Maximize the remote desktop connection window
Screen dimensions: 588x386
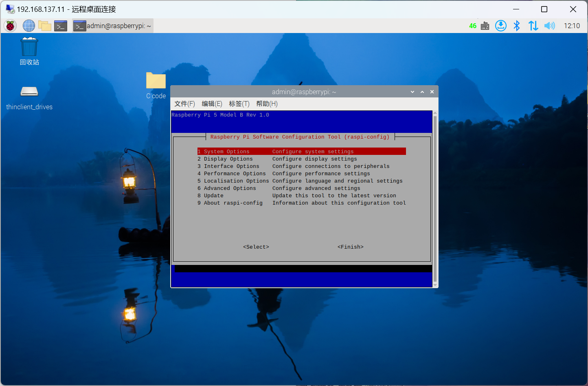pyautogui.click(x=544, y=9)
